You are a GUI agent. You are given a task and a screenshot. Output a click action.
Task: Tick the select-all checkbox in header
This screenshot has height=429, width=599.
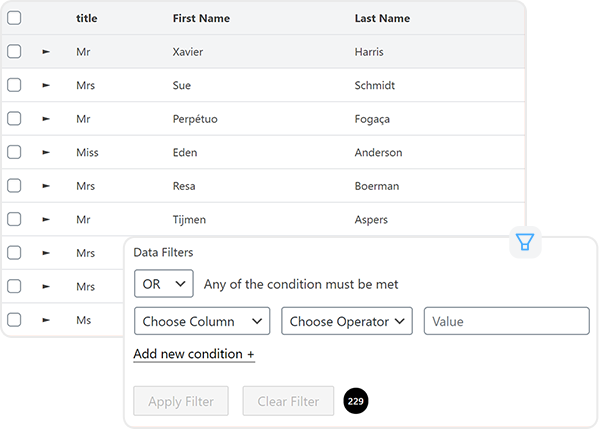14,18
